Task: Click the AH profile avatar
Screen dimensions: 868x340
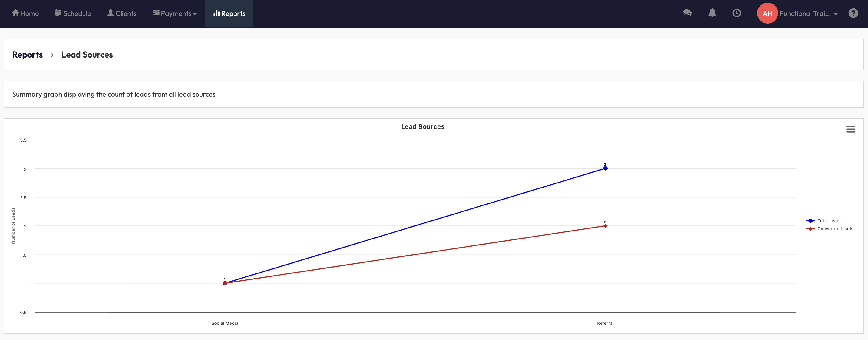Action: [767, 13]
